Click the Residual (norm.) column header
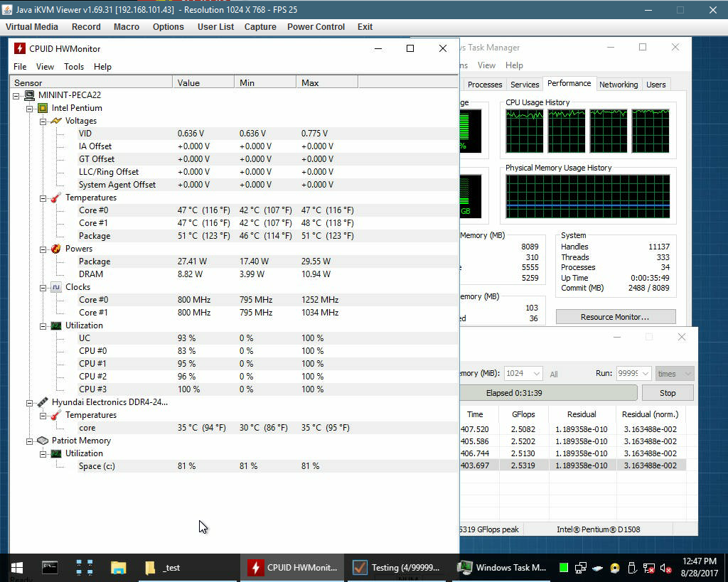 coord(650,414)
